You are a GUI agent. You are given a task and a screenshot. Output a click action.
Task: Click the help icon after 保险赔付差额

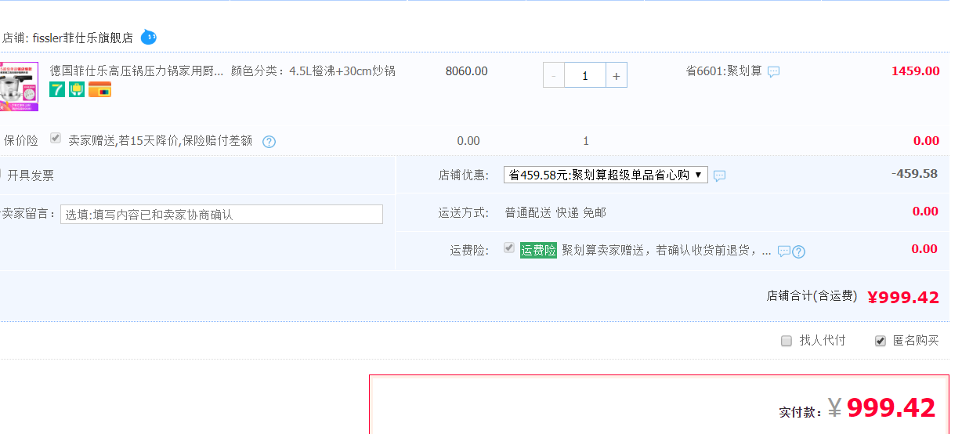tap(269, 142)
